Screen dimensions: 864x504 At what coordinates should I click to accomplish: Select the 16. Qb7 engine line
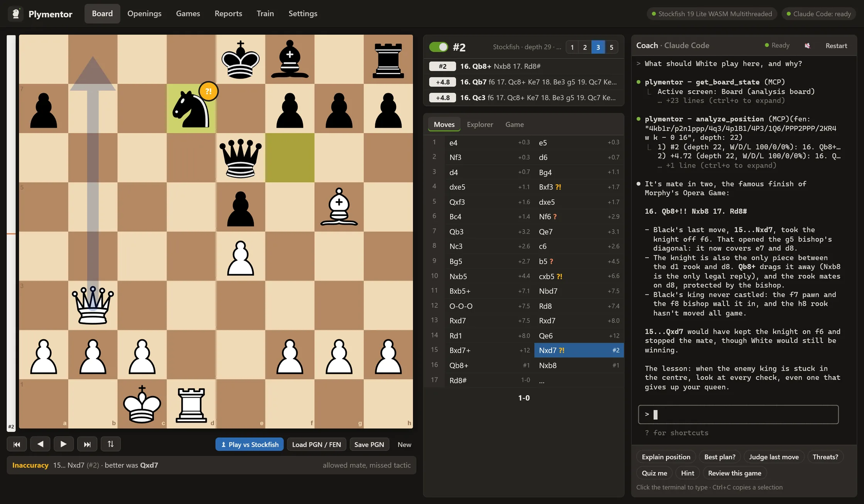[x=524, y=82]
